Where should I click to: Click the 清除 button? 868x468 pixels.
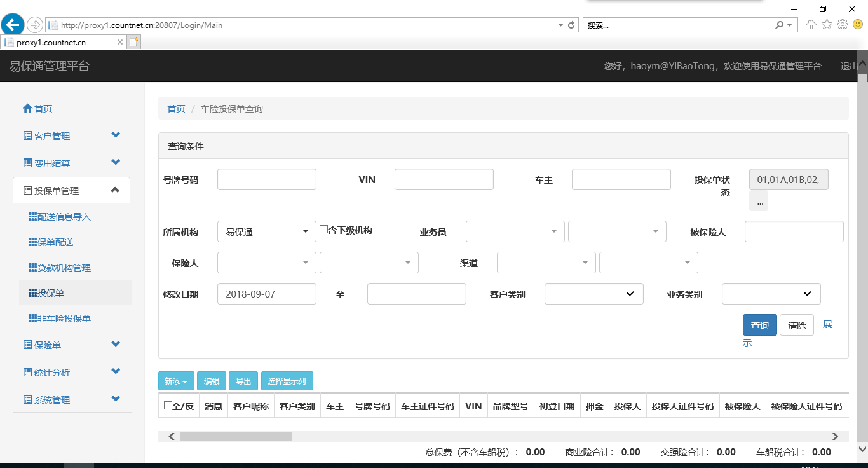coord(796,326)
